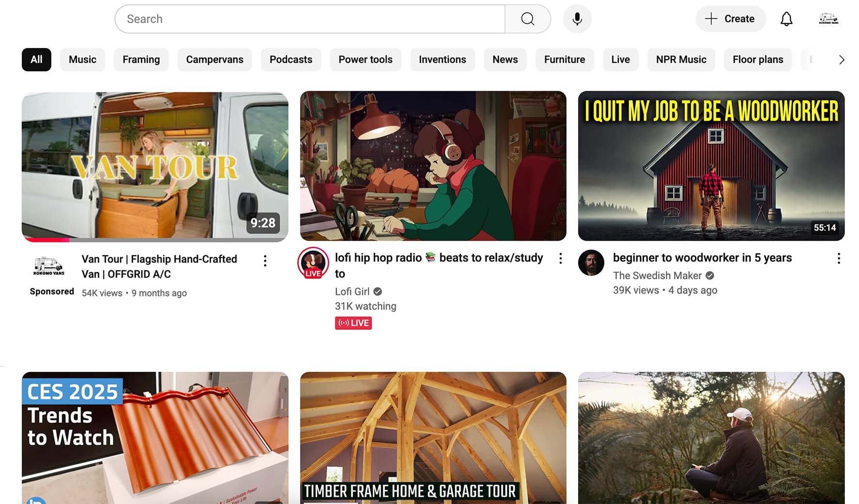Select the All filter chip
The image size is (859, 504).
(x=36, y=60)
